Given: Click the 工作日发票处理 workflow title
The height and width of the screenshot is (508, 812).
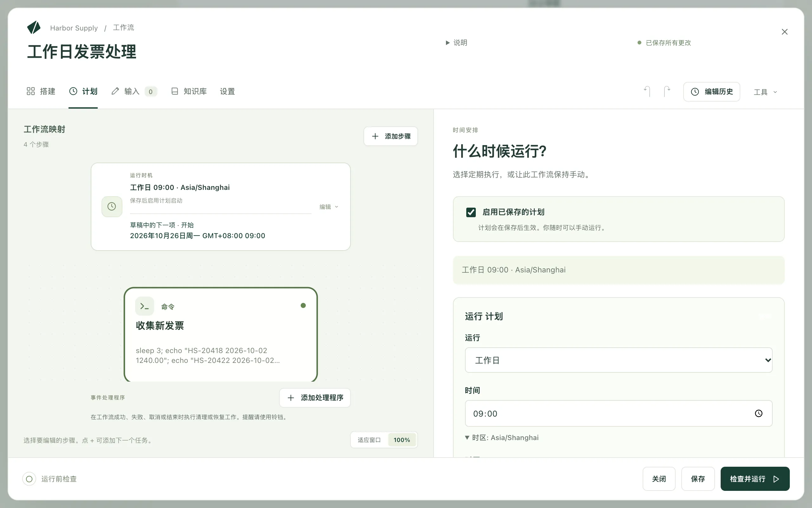Looking at the screenshot, I should (x=82, y=52).
